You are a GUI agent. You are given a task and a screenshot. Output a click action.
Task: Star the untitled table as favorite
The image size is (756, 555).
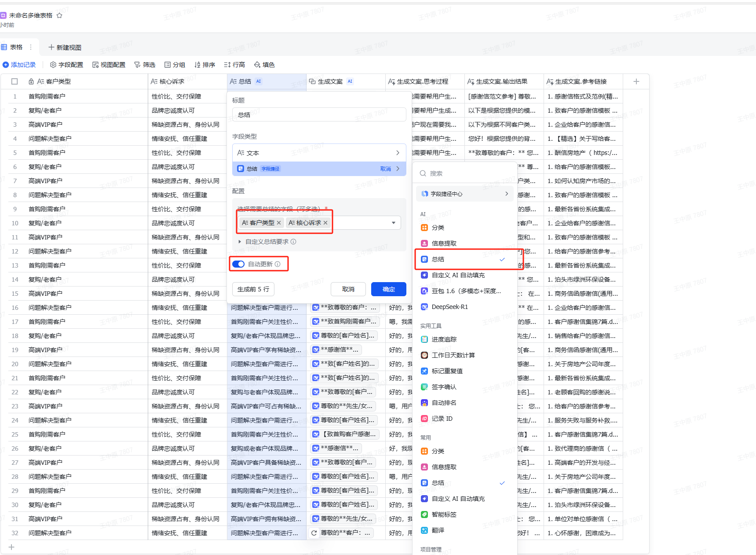(59, 15)
